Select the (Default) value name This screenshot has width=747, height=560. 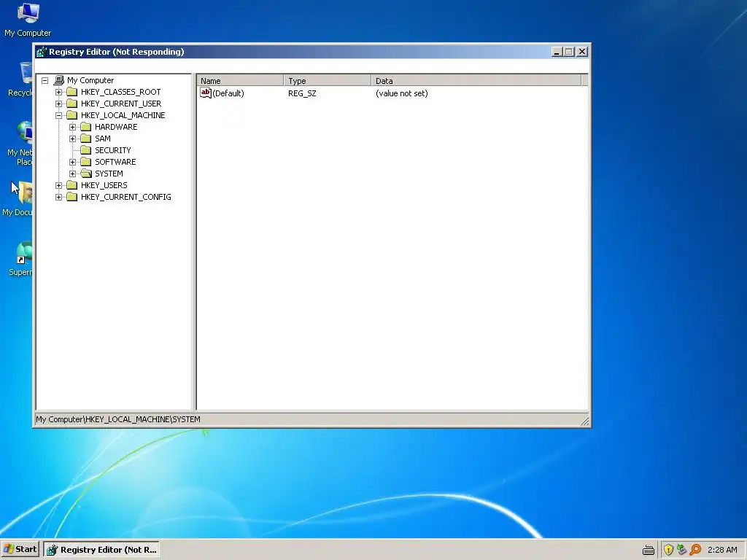click(x=228, y=93)
